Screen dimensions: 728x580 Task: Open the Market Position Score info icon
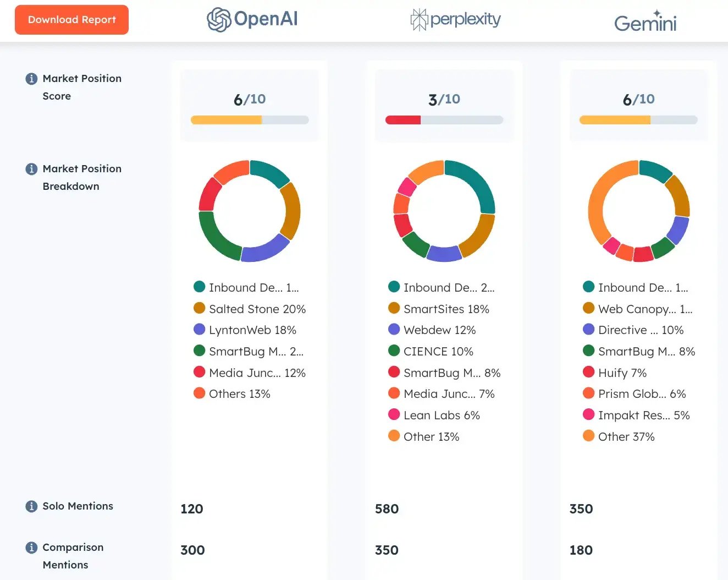tap(31, 79)
